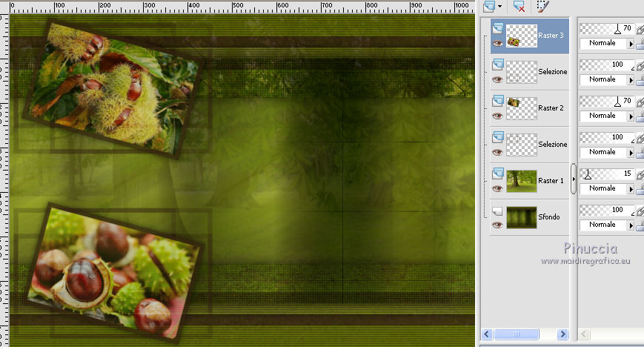Viewport: 644px width, 347px height.
Task: Toggle visibility of Selezione layer under Raster 2
Action: tap(497, 152)
